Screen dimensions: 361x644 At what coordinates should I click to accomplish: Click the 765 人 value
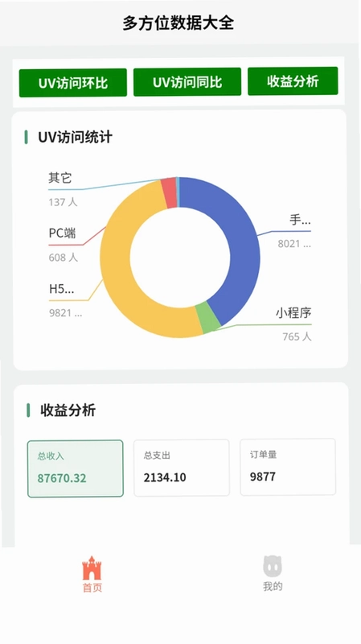(297, 336)
